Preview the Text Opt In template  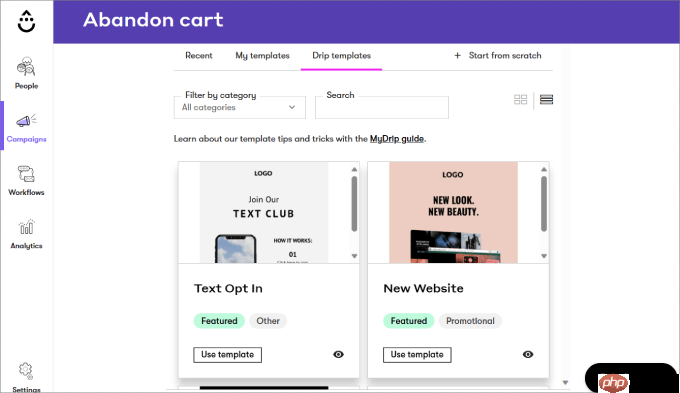[x=338, y=354]
